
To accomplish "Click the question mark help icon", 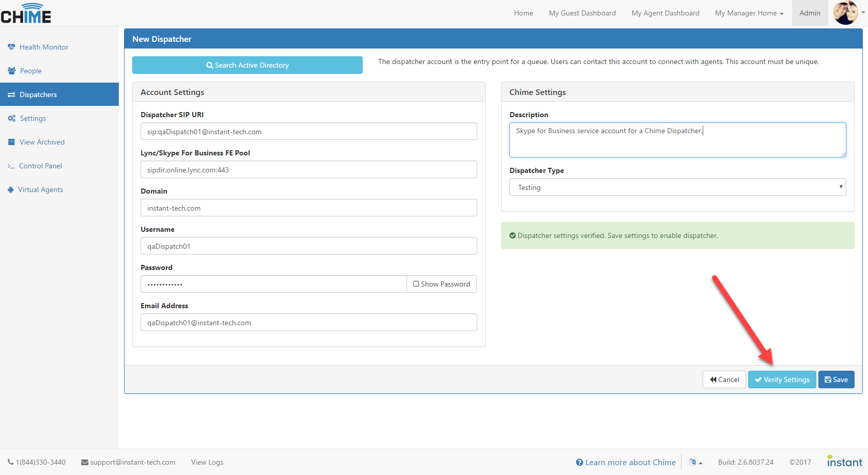I will click(580, 462).
